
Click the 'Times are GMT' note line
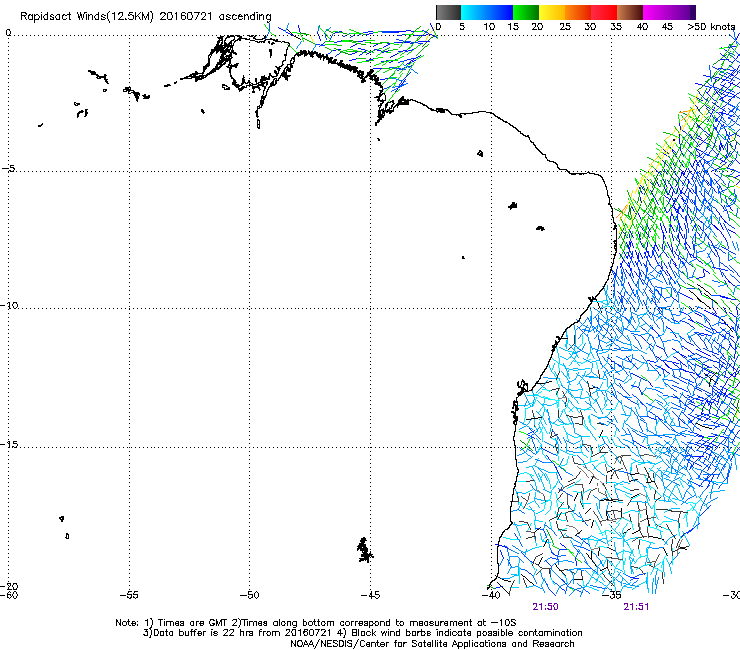316,623
